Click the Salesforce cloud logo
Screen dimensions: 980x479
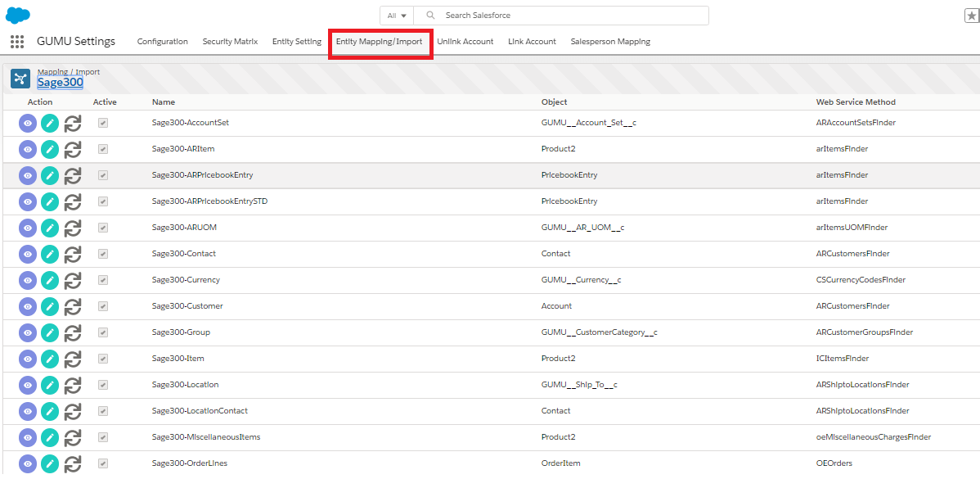[18, 15]
